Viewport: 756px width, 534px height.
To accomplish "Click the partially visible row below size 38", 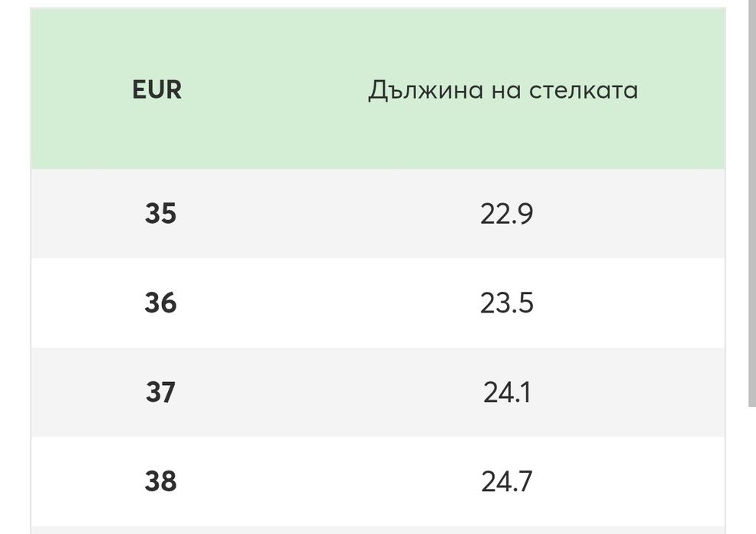I will tap(378, 529).
